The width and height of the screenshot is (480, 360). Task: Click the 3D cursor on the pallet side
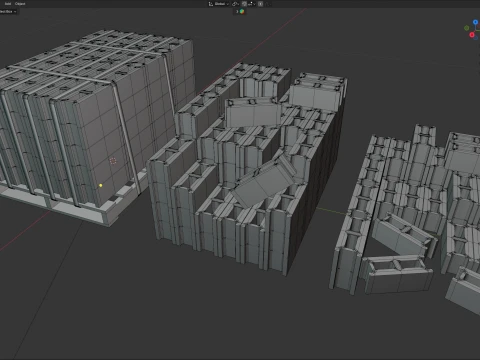pos(113,161)
